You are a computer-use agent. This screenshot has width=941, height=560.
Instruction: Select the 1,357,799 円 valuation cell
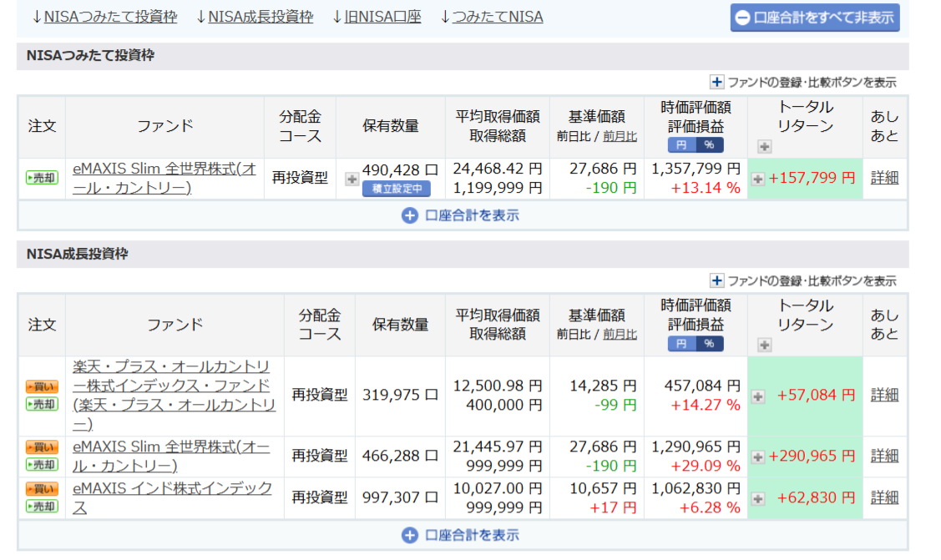(x=696, y=169)
